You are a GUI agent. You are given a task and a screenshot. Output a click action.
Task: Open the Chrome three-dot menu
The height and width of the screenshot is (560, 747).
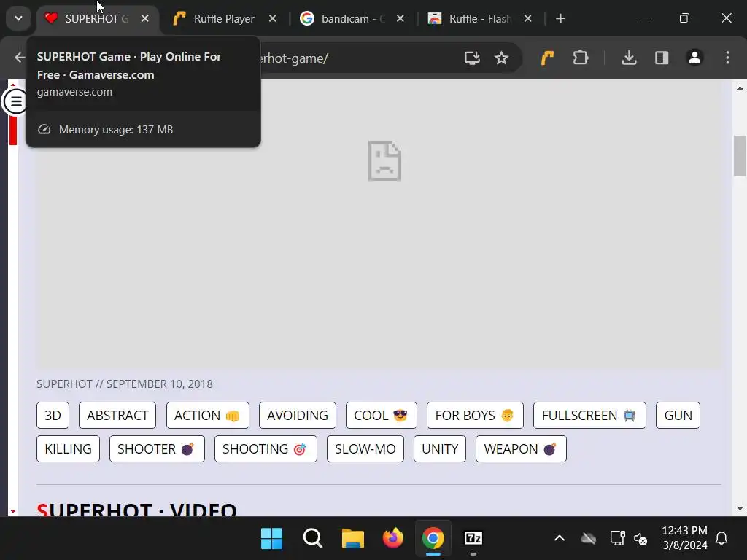point(727,58)
